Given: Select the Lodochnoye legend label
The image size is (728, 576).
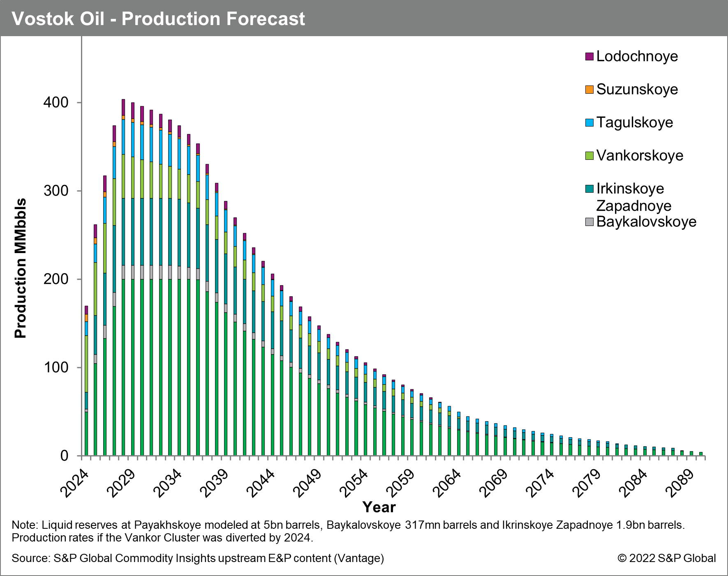Looking at the screenshot, I should [x=637, y=57].
